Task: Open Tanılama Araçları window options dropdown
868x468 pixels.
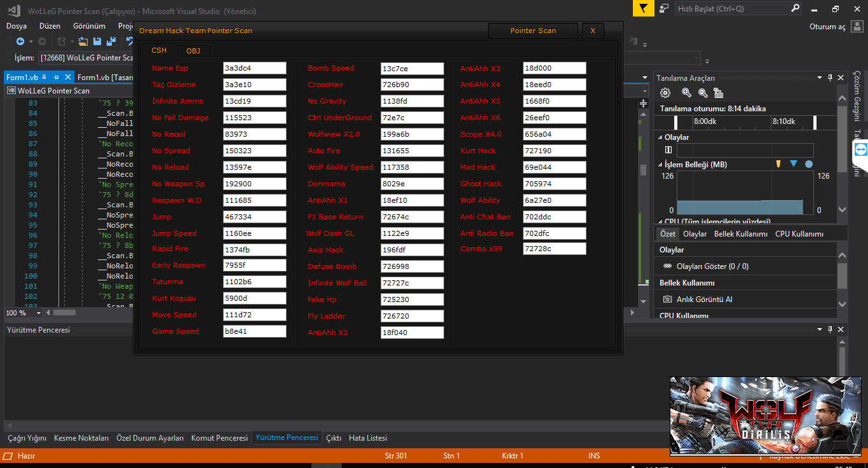Action: (820, 78)
